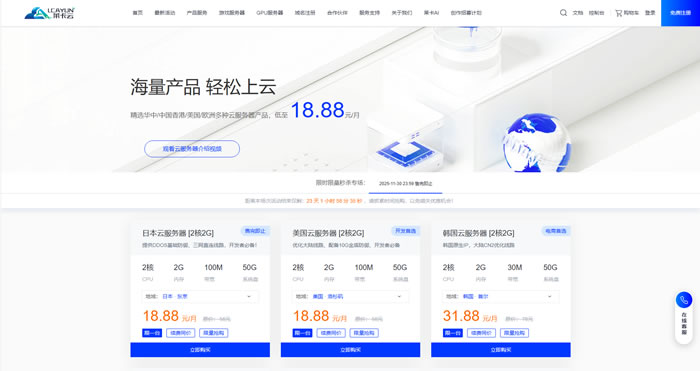Expand the region dropdown showing 美国 · 洛杉矶
Image resolution: width=700 pixels, height=371 pixels.
pos(350,296)
